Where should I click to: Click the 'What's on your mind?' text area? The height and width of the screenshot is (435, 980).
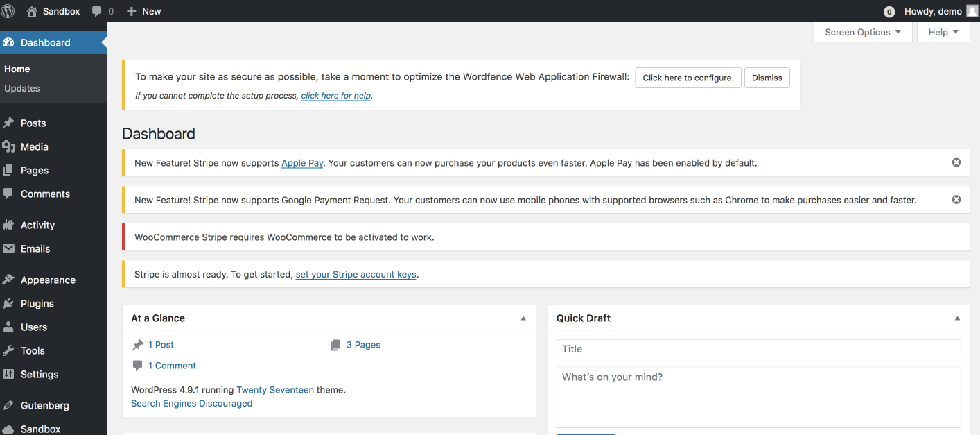759,397
